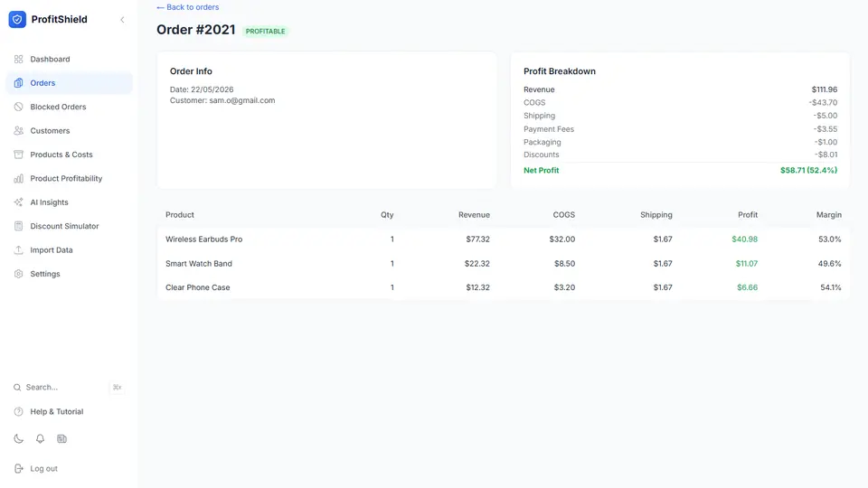868x488 pixels.
Task: Open the Customers page
Action: point(70,130)
